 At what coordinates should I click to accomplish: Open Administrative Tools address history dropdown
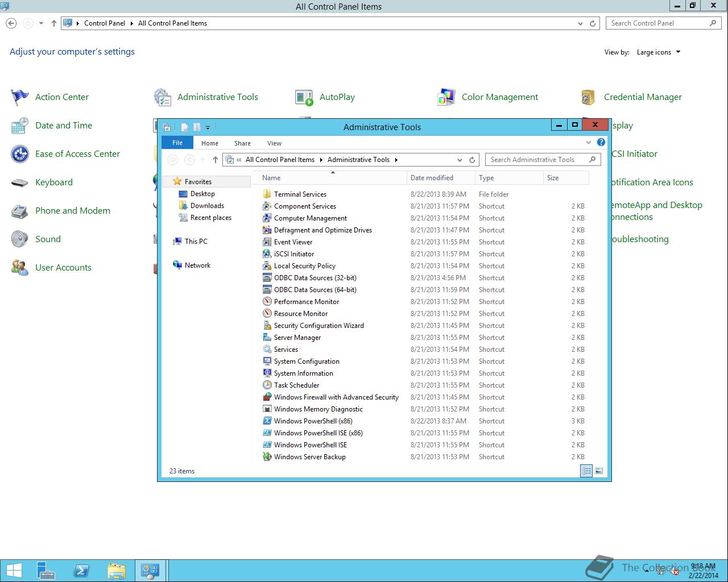point(460,160)
